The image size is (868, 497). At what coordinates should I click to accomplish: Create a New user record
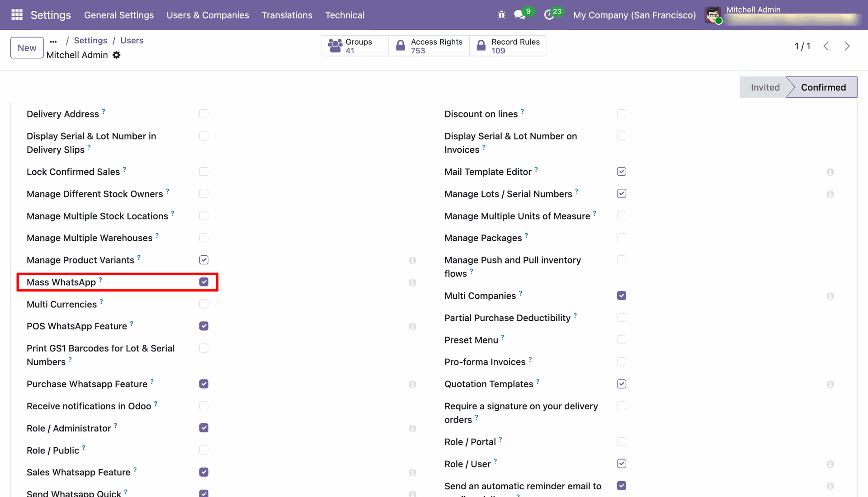[27, 48]
